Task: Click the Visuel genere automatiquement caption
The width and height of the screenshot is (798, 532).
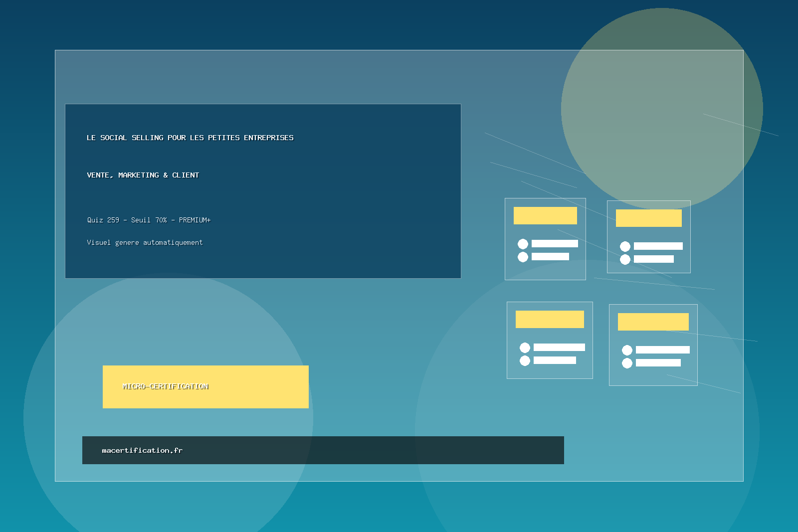Action: click(145, 243)
